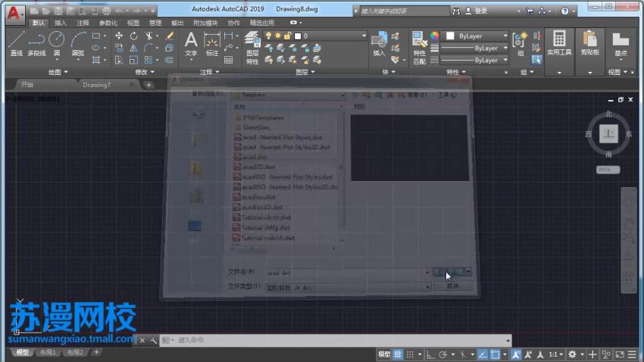Click the new drawing plus tab button
The height and width of the screenshot is (362, 644).
click(148, 85)
